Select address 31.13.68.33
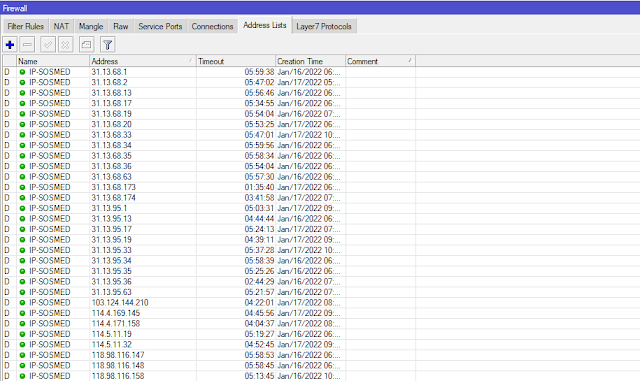 [111, 135]
